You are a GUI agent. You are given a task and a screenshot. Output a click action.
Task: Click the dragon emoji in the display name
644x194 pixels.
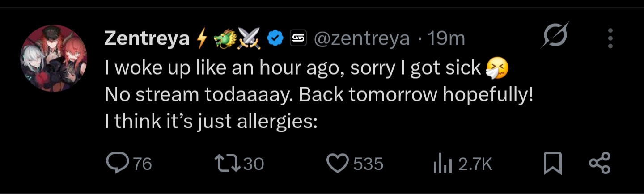click(225, 39)
